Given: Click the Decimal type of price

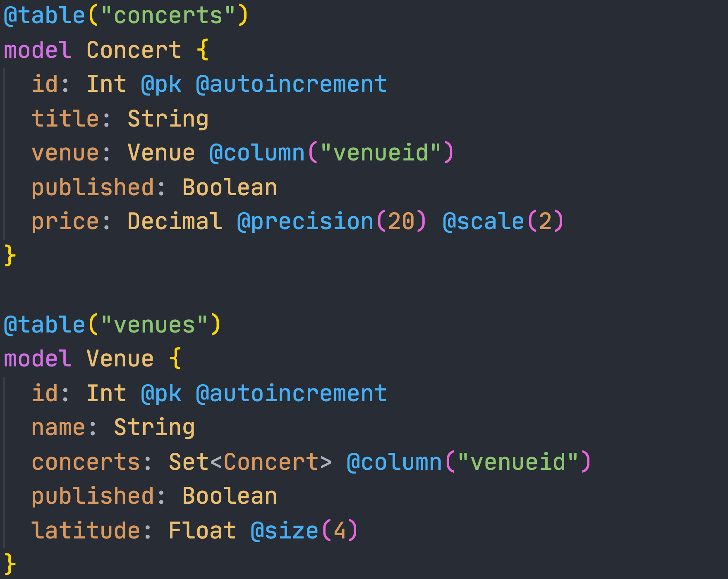Looking at the screenshot, I should [175, 221].
